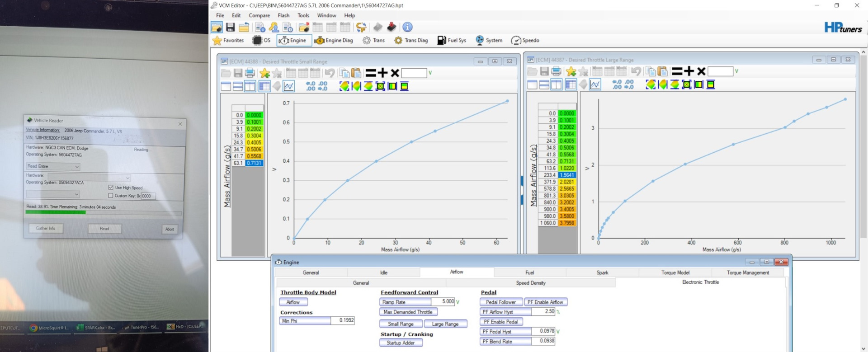Toggle the Use High Speed checkbox
The height and width of the screenshot is (352, 868).
111,188
